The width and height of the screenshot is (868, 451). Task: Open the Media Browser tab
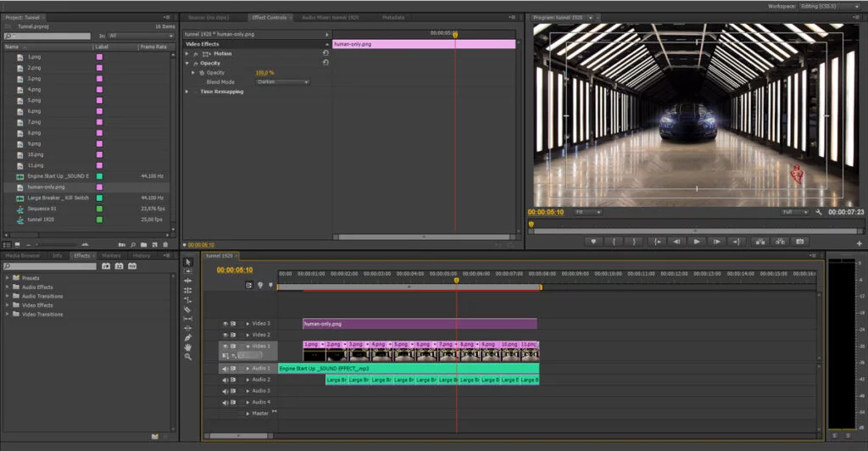[23, 255]
